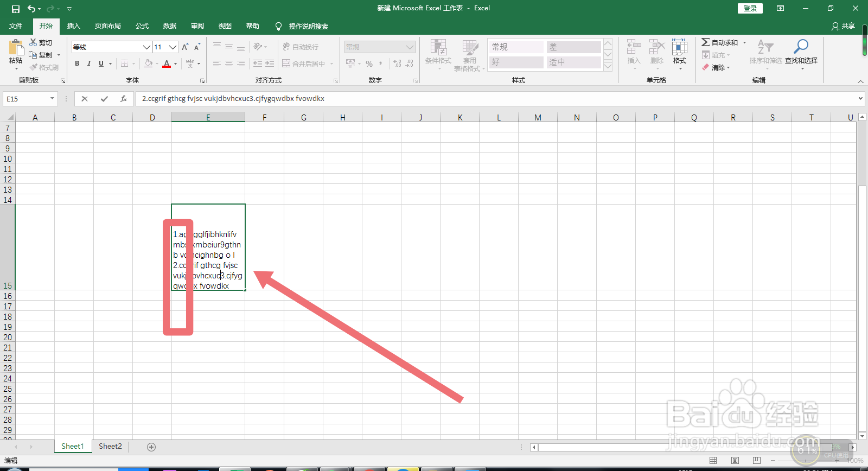868x471 pixels.
Task: Increase font size with the larger A icon
Action: (x=186, y=47)
